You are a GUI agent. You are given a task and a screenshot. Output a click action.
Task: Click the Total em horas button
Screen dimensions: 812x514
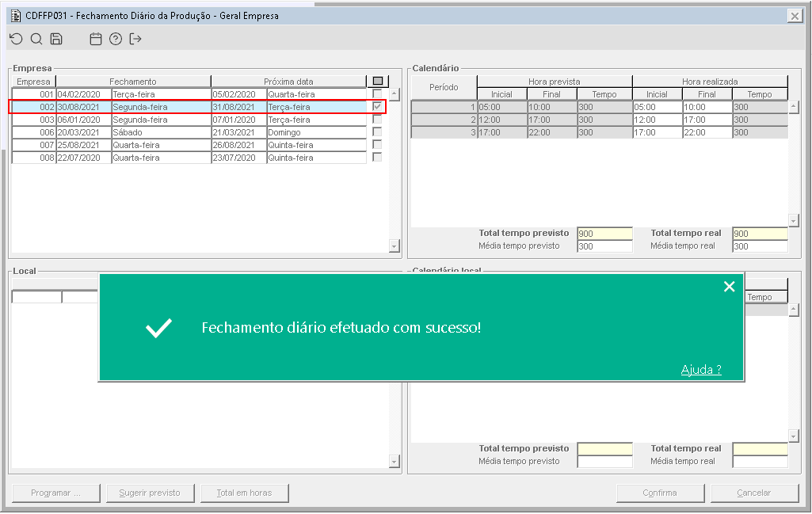(x=245, y=493)
